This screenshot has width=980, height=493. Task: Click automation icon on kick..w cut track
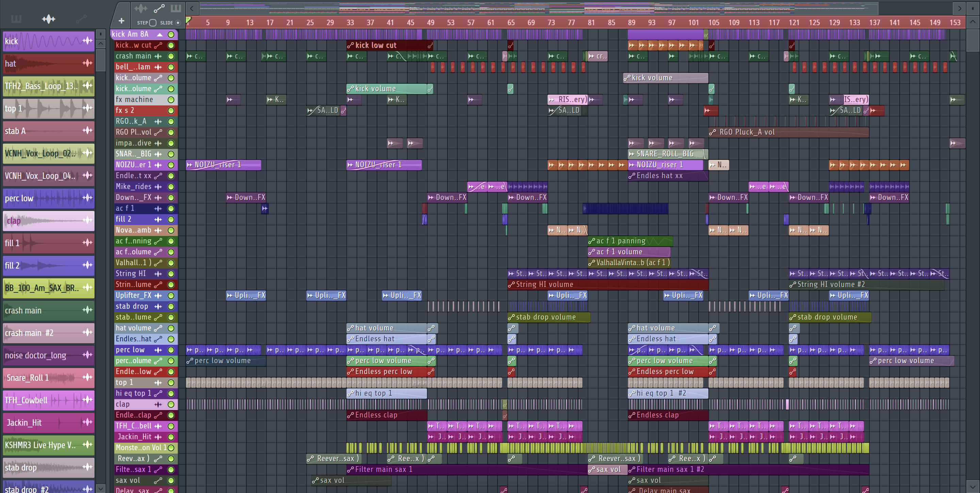pos(158,45)
